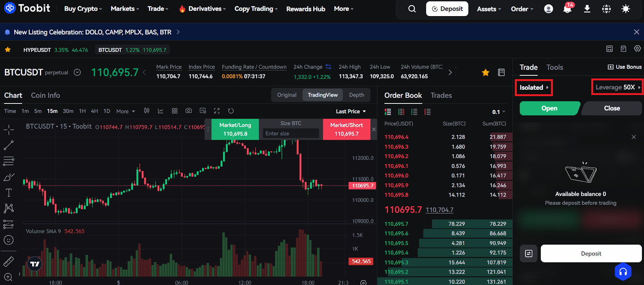Open the Isolated margin mode selector
This screenshot has height=285, width=644.
[534, 87]
